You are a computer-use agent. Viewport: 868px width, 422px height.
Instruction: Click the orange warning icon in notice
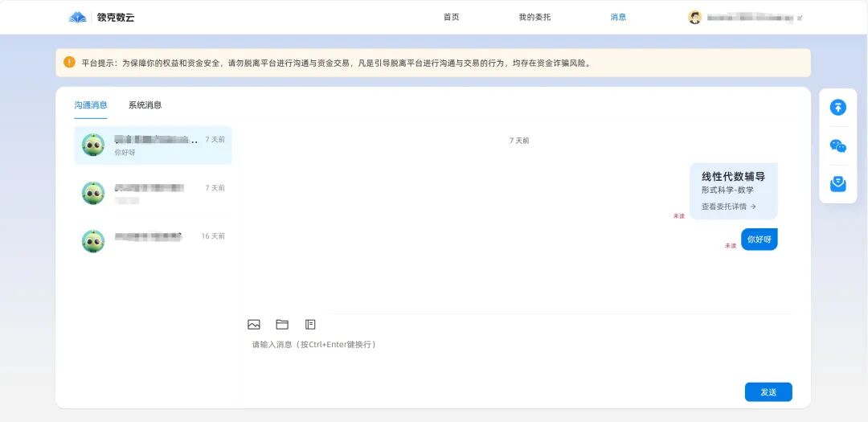69,62
